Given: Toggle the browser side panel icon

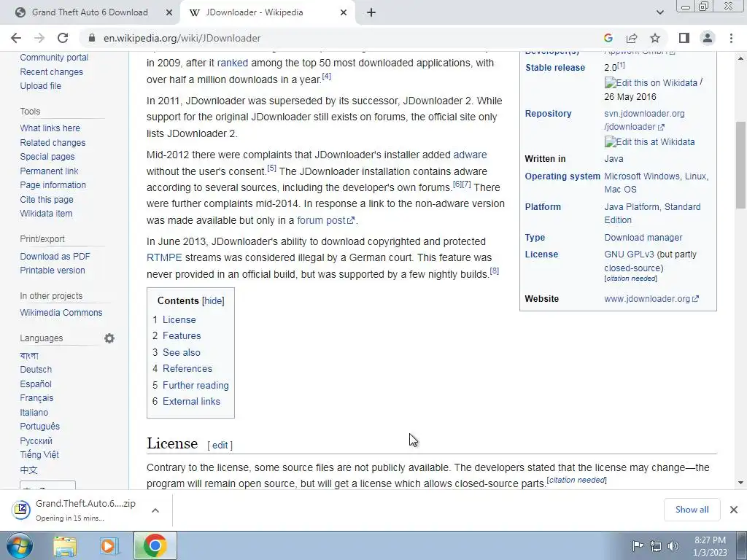Looking at the screenshot, I should tap(684, 38).
